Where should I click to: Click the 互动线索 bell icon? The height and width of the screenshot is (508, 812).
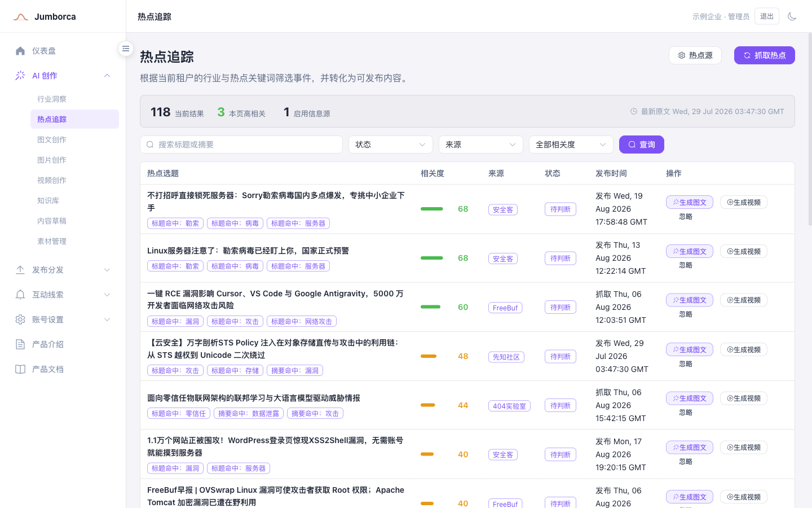[x=20, y=295]
